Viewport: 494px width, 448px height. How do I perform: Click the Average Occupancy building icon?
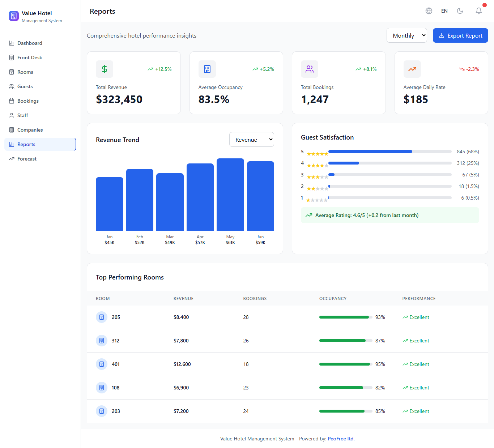207,69
